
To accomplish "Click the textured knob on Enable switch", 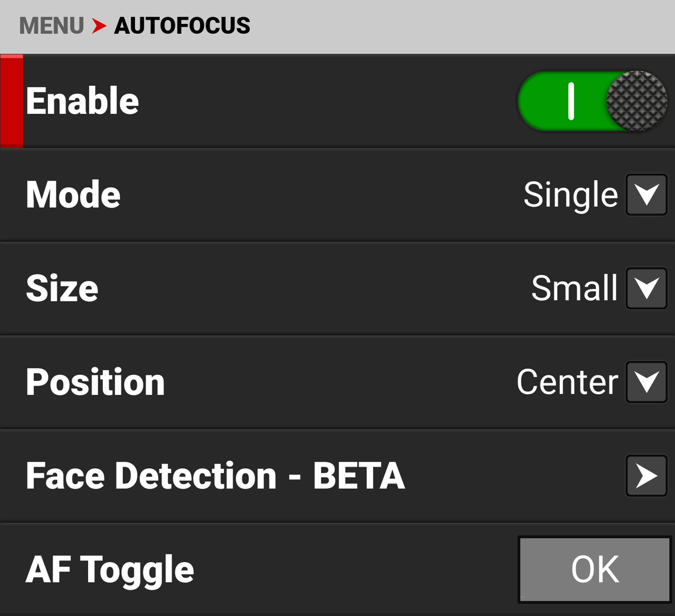I will pyautogui.click(x=637, y=101).
